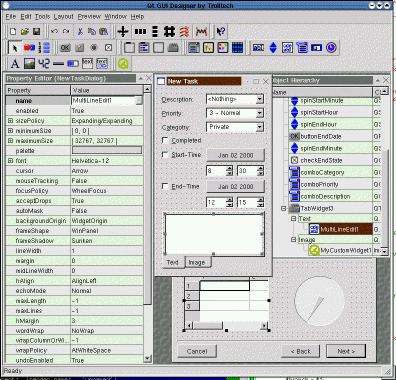Click the end minute spin box showing 15

tap(250, 202)
